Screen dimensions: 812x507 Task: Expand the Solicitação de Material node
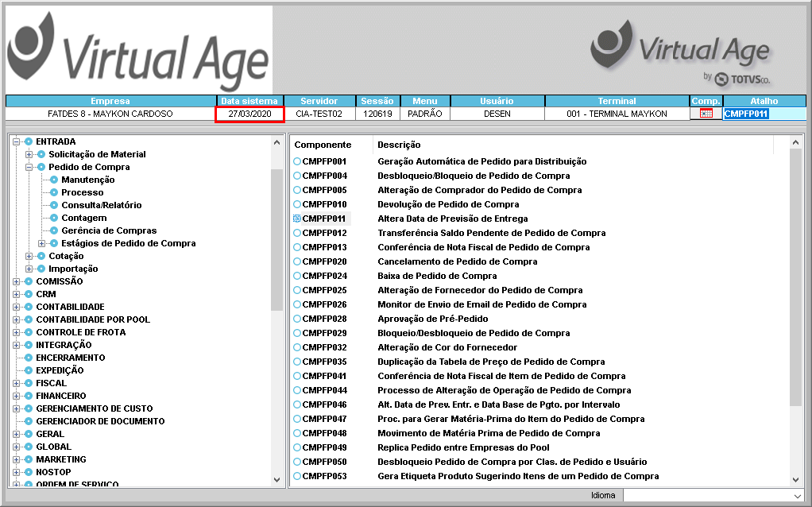pyautogui.click(x=29, y=154)
